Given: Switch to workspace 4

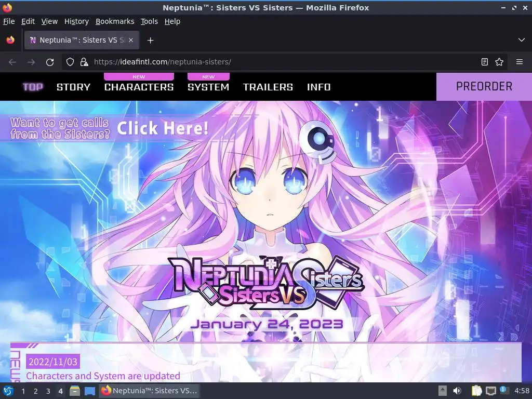Looking at the screenshot, I should (x=60, y=391).
